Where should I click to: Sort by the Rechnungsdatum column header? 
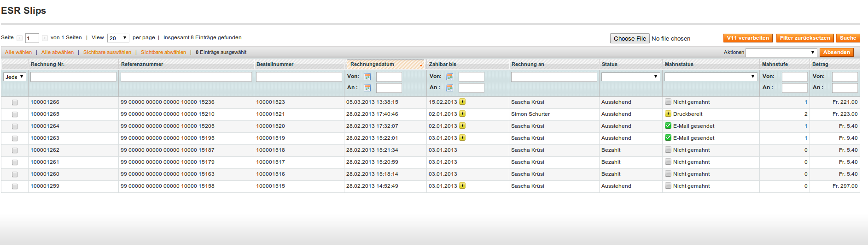(372, 64)
